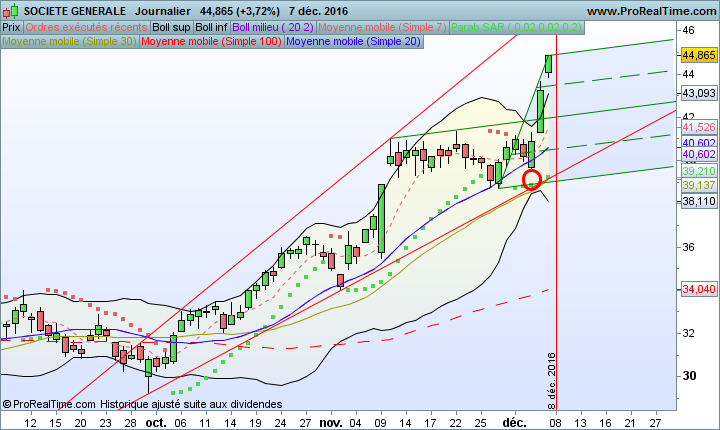This screenshot has height=430, width=720.
Task: Click the purple 40,602 price label
Action: click(x=699, y=154)
